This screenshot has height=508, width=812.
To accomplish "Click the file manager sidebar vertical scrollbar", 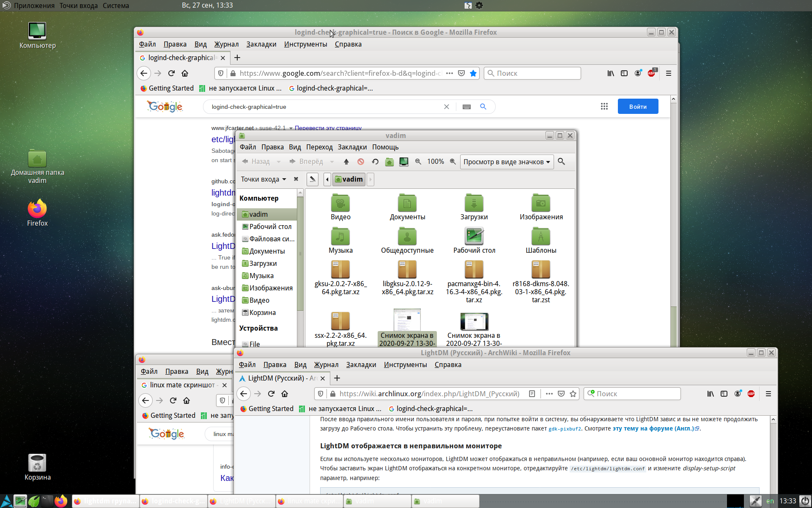I will [300, 254].
